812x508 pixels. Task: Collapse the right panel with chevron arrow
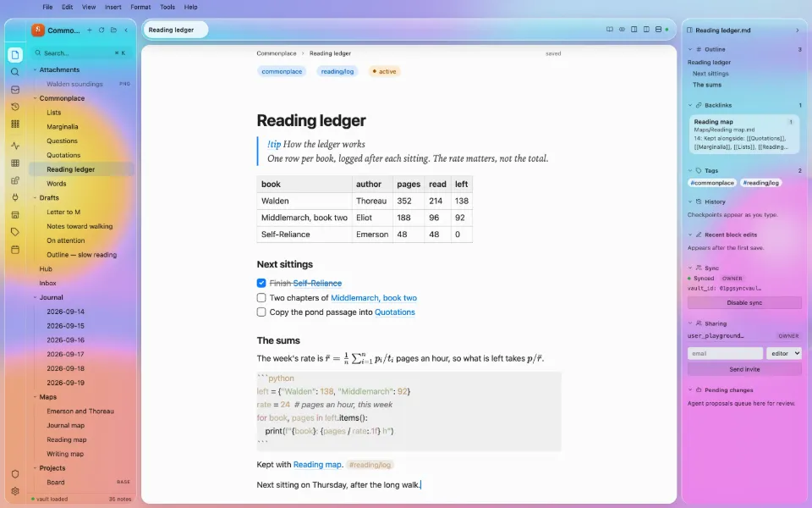[x=797, y=30]
